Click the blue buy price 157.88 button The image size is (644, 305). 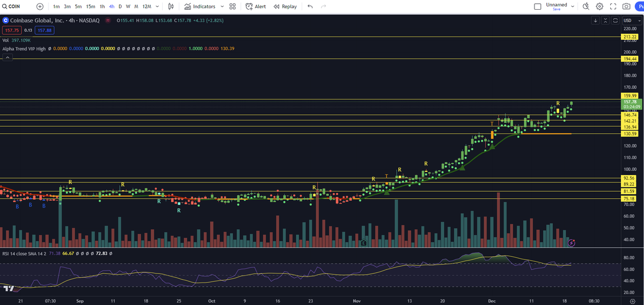45,30
